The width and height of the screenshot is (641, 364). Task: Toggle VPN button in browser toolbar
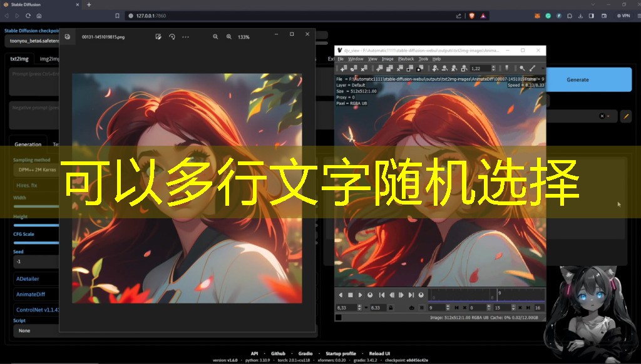(x=623, y=16)
